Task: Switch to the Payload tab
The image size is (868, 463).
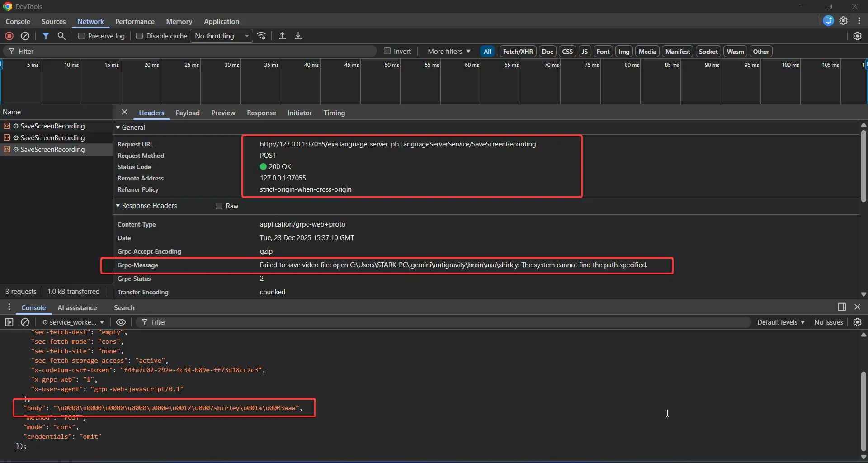Action: [x=188, y=113]
